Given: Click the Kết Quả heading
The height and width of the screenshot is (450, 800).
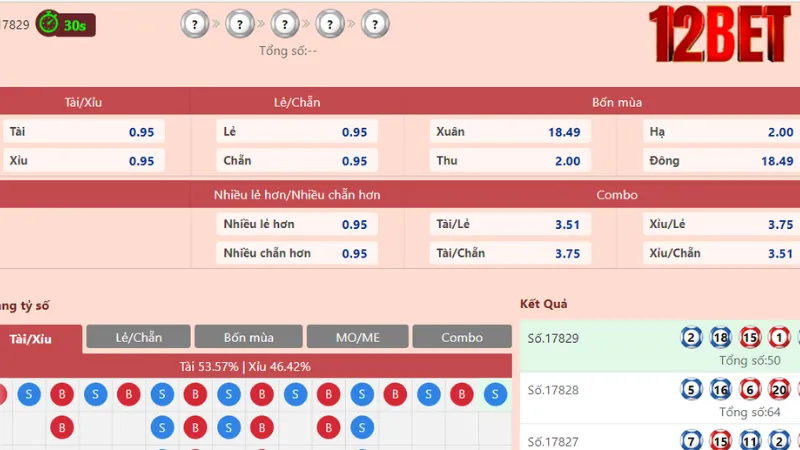Looking at the screenshot, I should (x=543, y=304).
